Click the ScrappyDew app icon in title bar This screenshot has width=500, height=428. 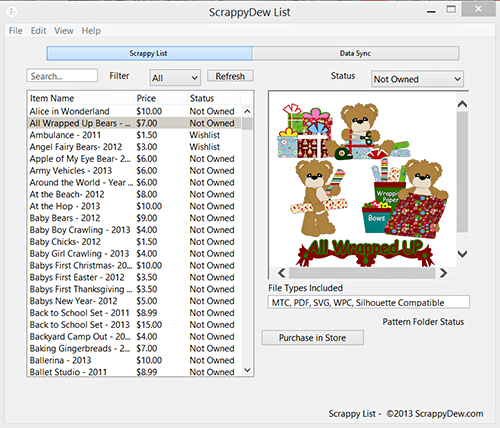click(x=12, y=12)
